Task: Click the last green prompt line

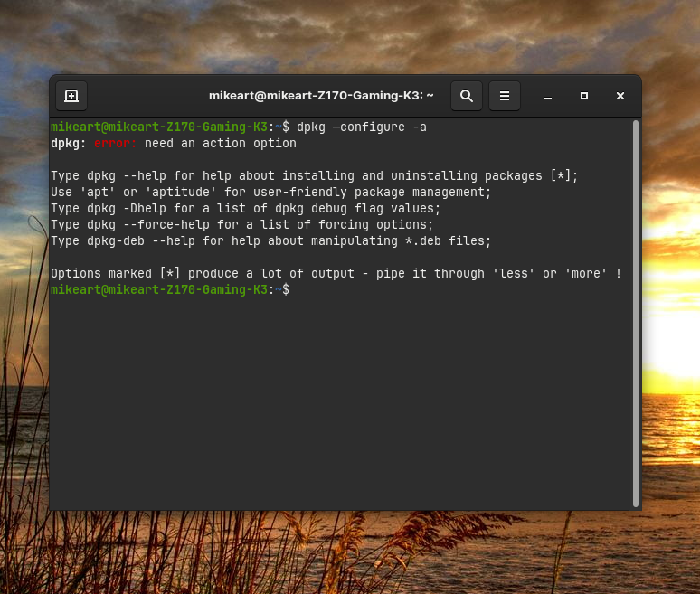Action: pyautogui.click(x=170, y=290)
